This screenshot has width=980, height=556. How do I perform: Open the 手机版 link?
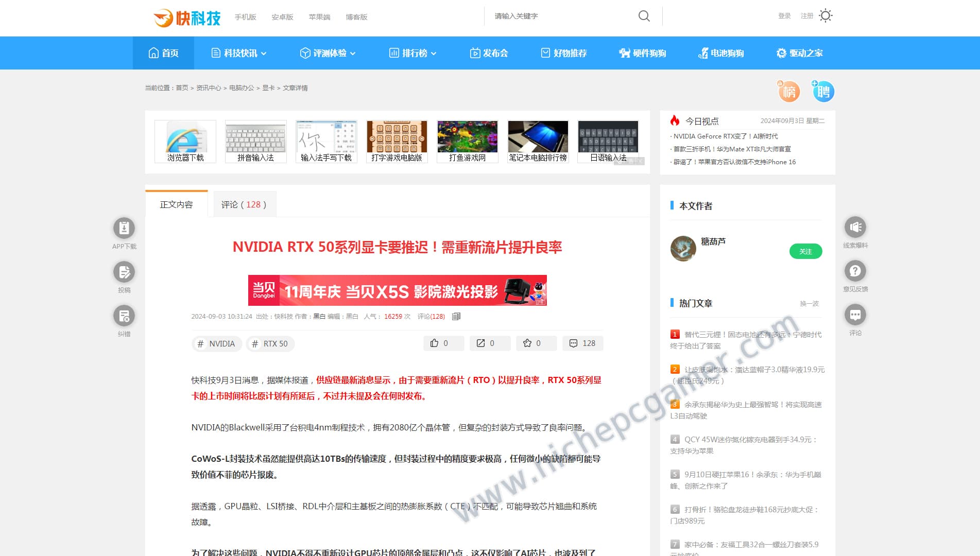tap(245, 17)
